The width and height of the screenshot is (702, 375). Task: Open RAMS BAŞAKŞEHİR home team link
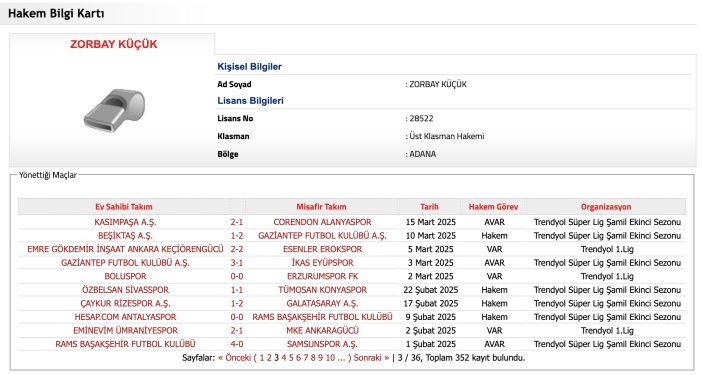pos(125,344)
